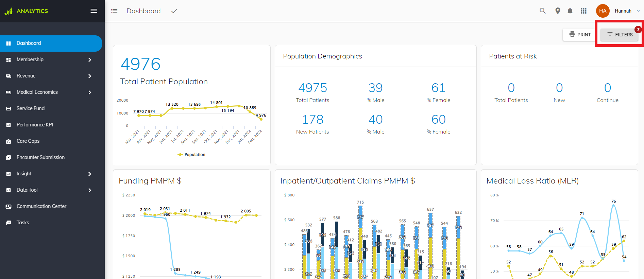
Task: Open Performance KPI page
Action: (x=51, y=125)
